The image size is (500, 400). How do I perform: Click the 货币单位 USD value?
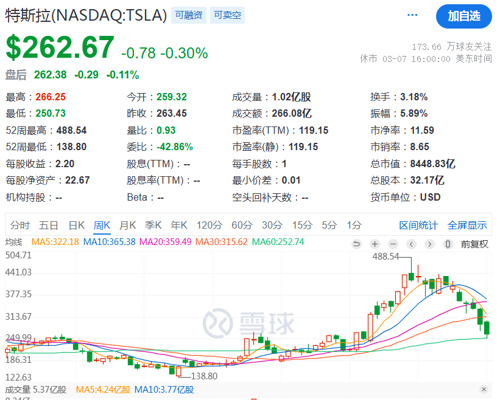point(430,197)
